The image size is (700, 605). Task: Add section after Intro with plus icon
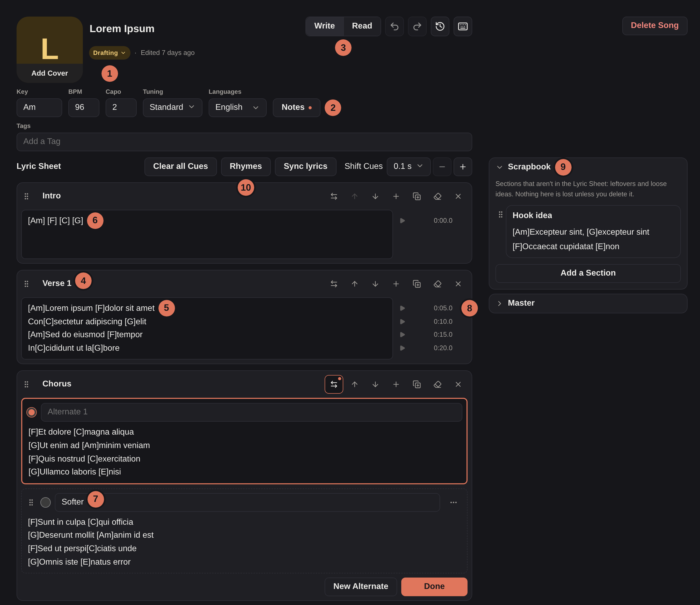click(x=396, y=196)
